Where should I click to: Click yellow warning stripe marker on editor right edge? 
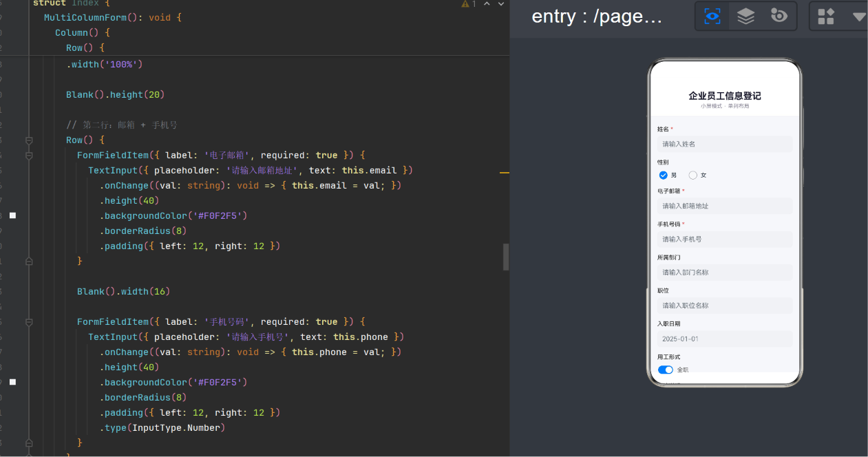(505, 173)
